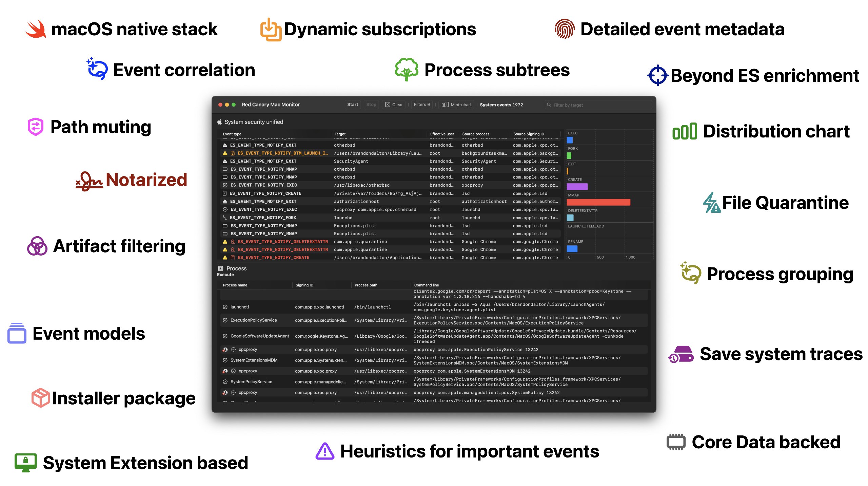Click the blue EXEC bar in chart
868x486 pixels.
tap(570, 140)
